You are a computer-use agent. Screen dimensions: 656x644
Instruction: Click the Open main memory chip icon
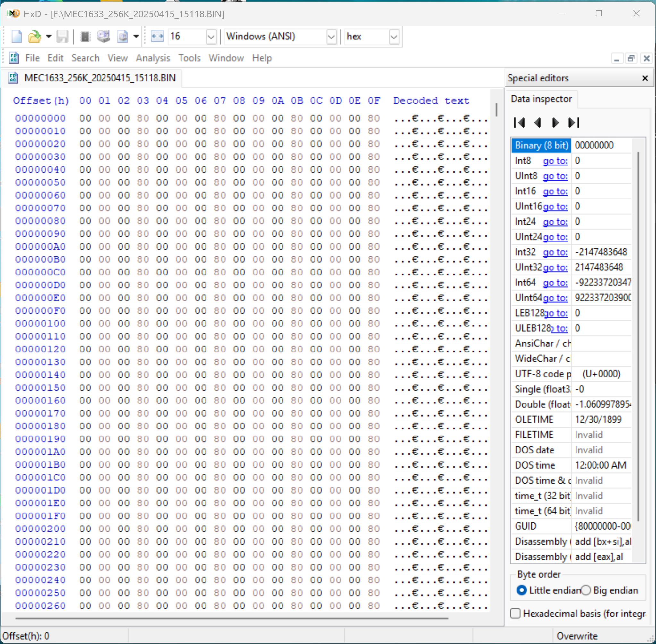coord(85,37)
